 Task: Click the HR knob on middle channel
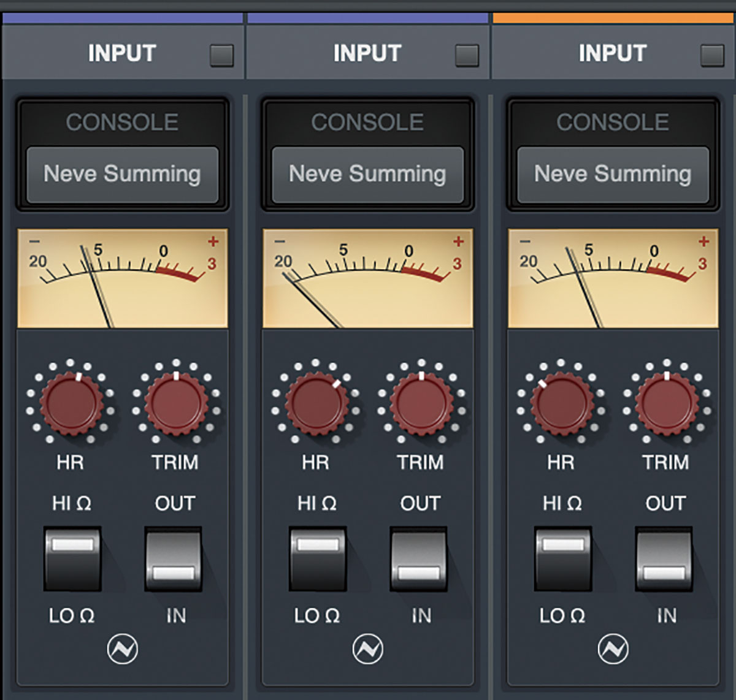point(316,403)
